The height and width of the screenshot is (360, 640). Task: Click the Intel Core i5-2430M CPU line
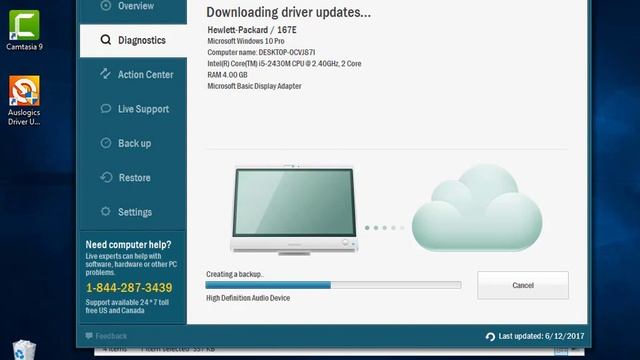[284, 64]
